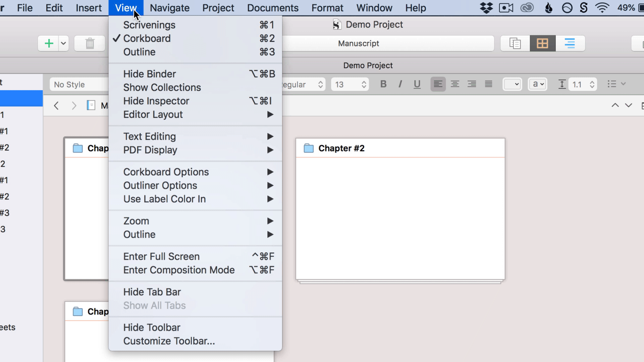Justify text alignment
Viewport: 644px width, 362px height.
click(x=488, y=84)
